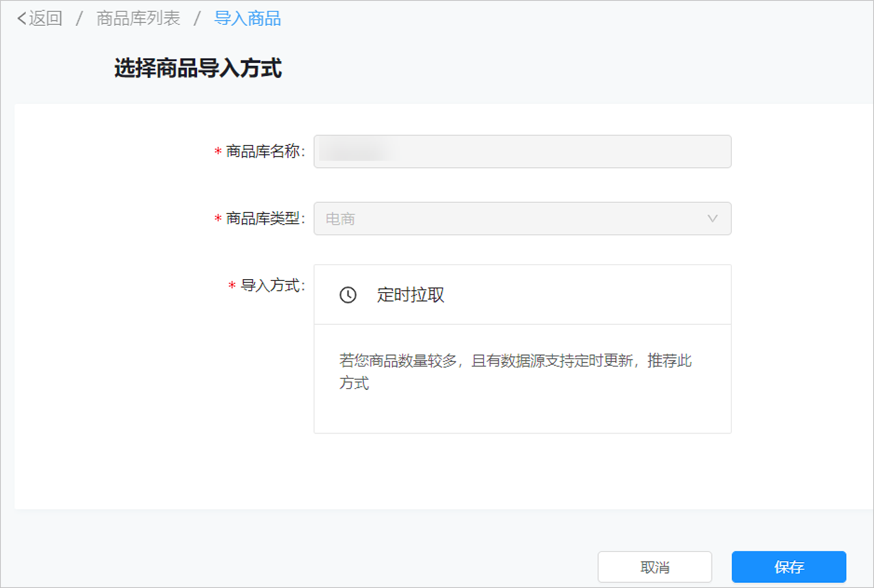The image size is (874, 588).
Task: Click the 导入方式 label
Action: (x=272, y=285)
